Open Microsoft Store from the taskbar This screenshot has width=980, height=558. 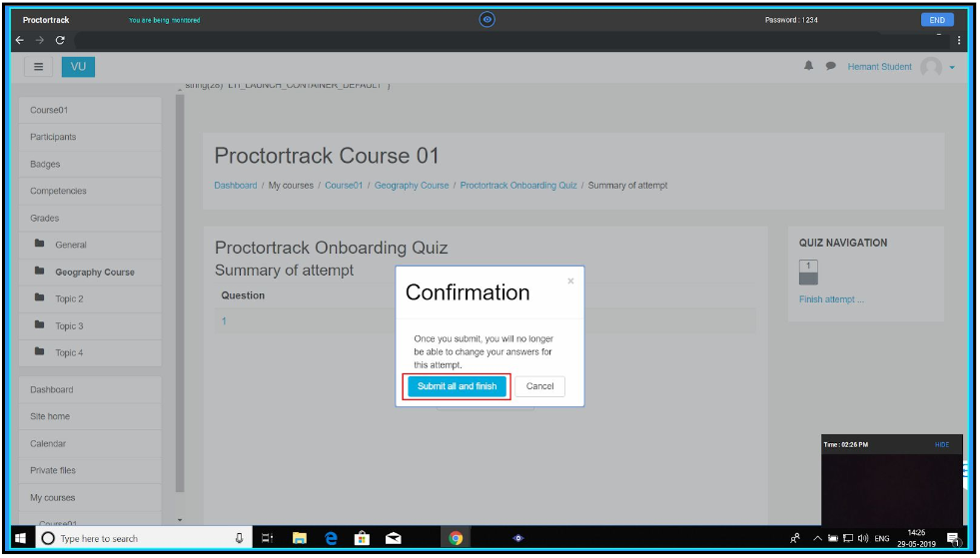click(362, 538)
